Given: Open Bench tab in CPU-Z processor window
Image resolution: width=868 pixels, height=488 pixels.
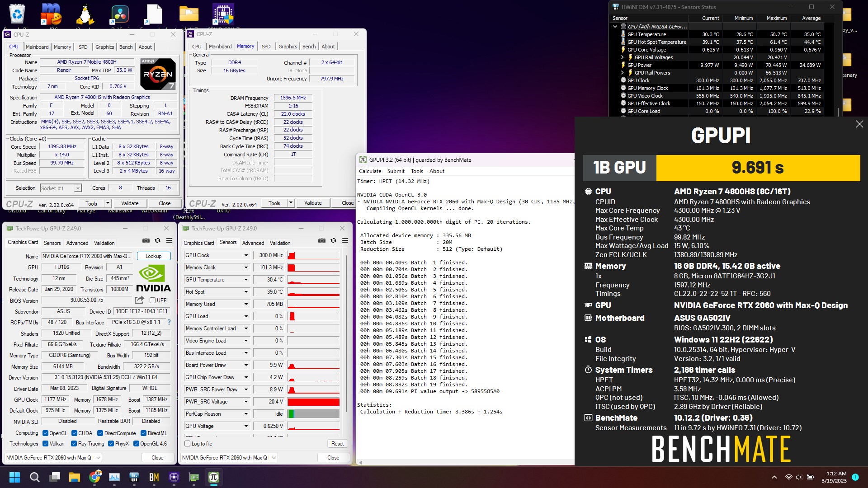Looking at the screenshot, I should pos(126,47).
